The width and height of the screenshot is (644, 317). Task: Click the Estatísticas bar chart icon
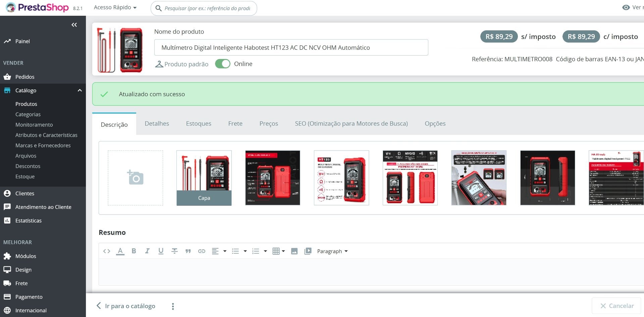click(x=7, y=220)
